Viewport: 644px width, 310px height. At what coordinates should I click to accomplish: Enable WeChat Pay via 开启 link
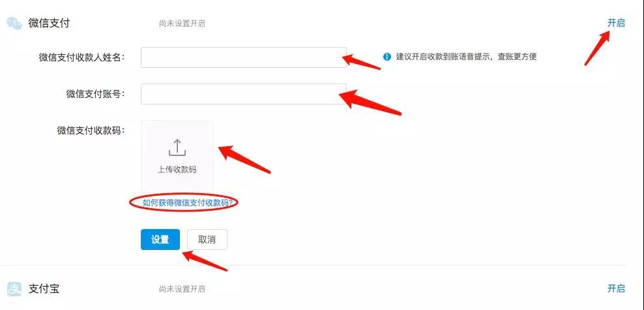click(x=616, y=23)
